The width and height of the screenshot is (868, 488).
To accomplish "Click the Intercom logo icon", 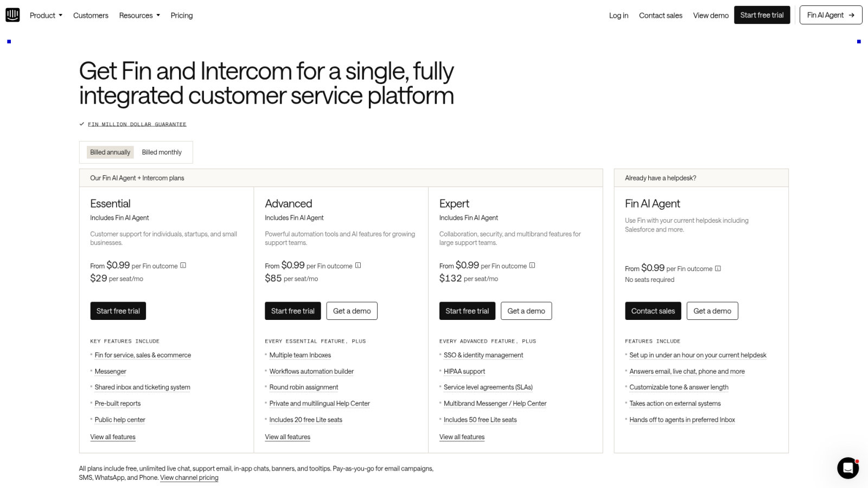I will (x=12, y=15).
